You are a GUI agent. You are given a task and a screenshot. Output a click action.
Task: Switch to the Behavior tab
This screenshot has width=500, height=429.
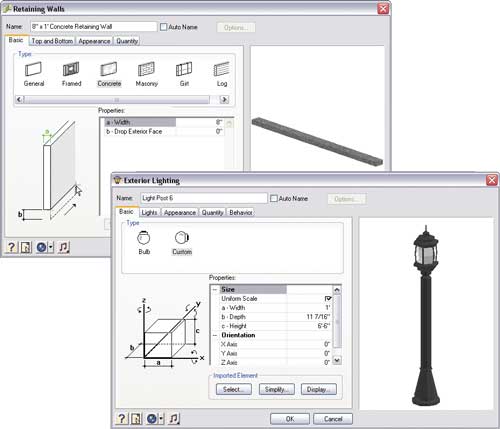pos(241,212)
